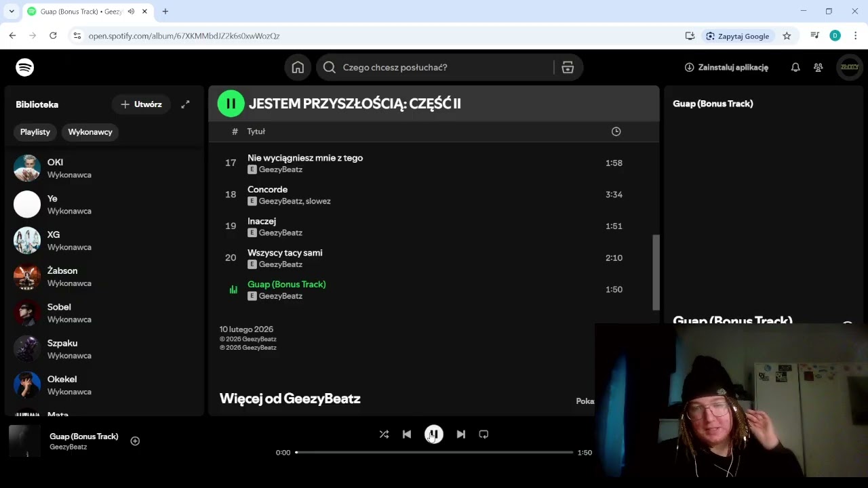Image resolution: width=868 pixels, height=488 pixels.
Task: Open notifications bell icon
Action: click(795, 67)
